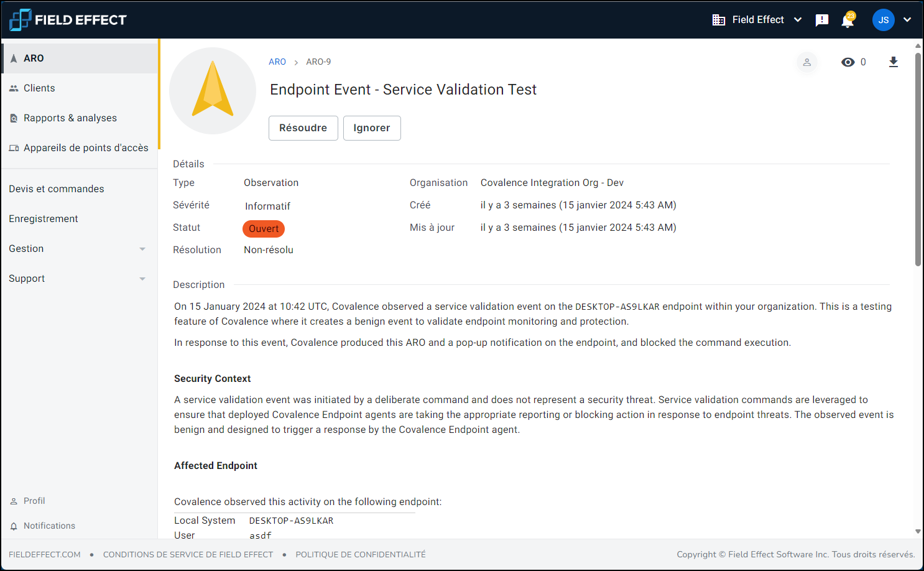Click Covalence Integration Org - Dev
Screen dimensions: 924x571
point(552,183)
